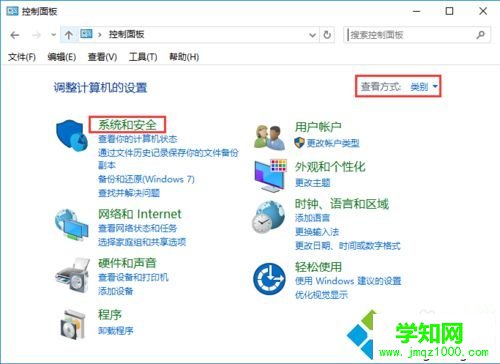Click 添加设备 link
The height and width of the screenshot is (364, 500).
(x=115, y=291)
